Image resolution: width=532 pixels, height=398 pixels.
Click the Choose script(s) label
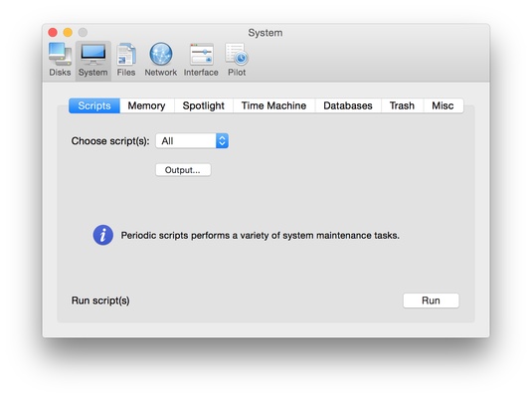click(110, 141)
